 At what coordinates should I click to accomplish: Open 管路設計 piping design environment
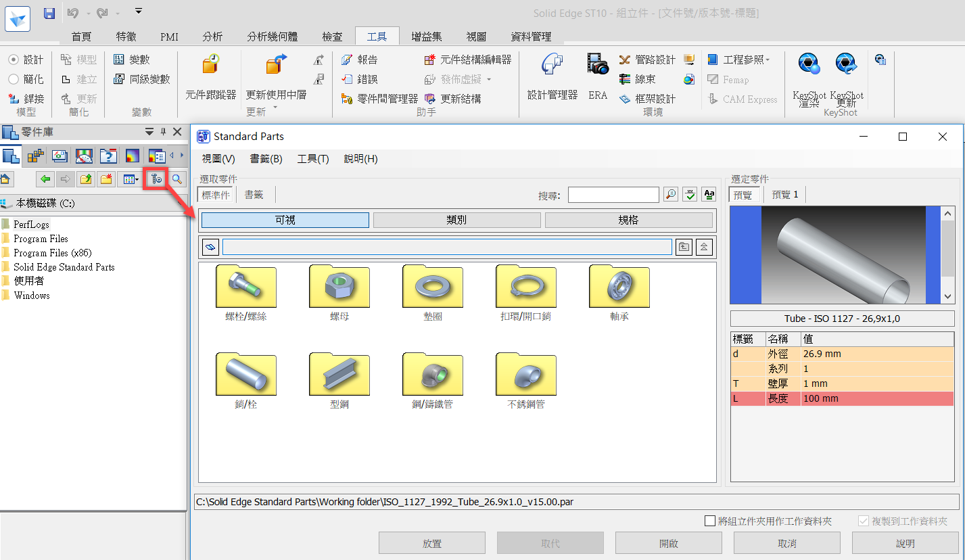pyautogui.click(x=646, y=60)
